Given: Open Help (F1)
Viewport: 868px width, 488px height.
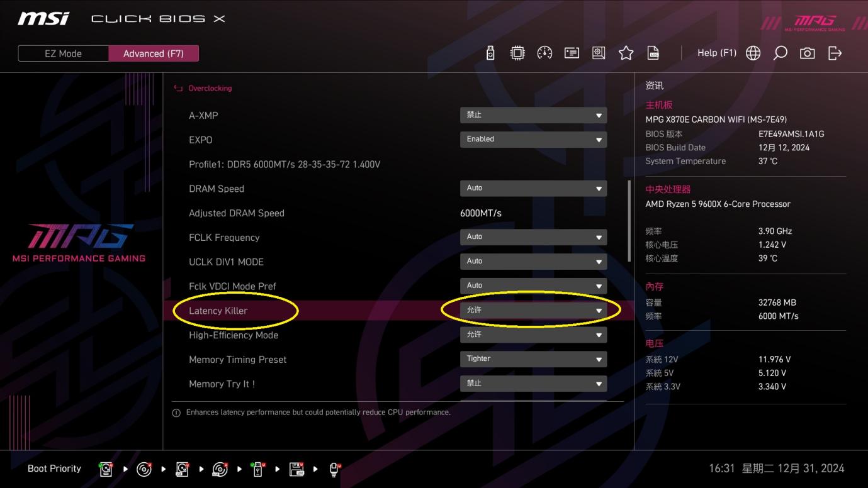Looking at the screenshot, I should (717, 53).
